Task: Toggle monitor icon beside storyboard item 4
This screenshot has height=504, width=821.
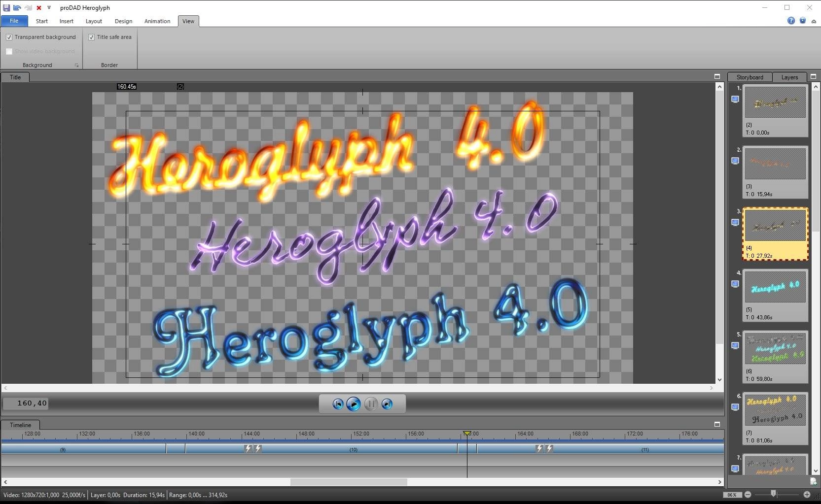Action: click(735, 284)
